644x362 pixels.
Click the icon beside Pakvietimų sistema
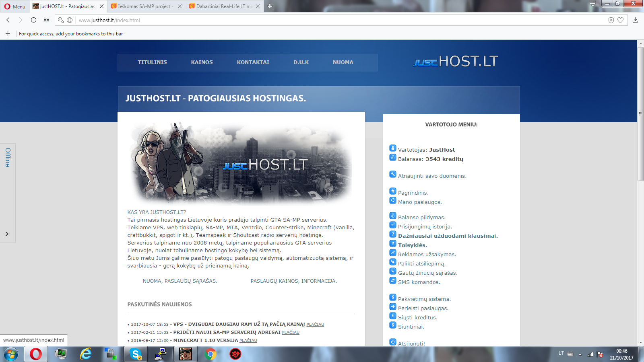pyautogui.click(x=393, y=297)
